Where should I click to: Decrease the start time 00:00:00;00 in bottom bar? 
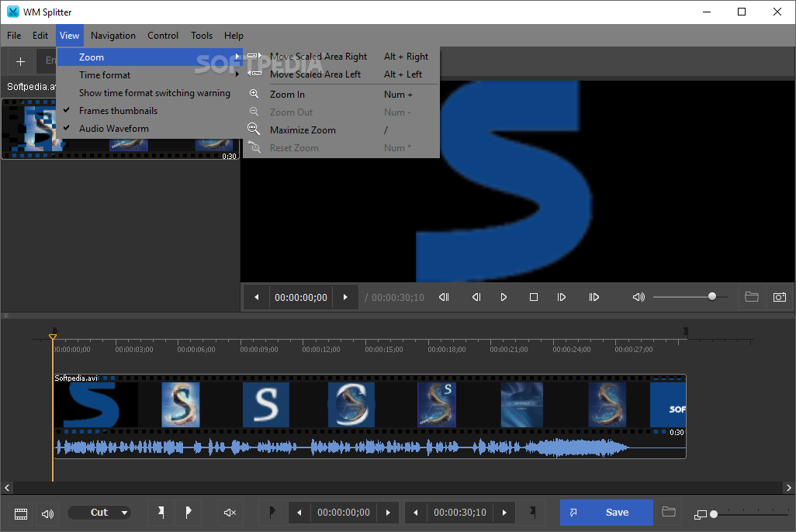[x=299, y=513]
